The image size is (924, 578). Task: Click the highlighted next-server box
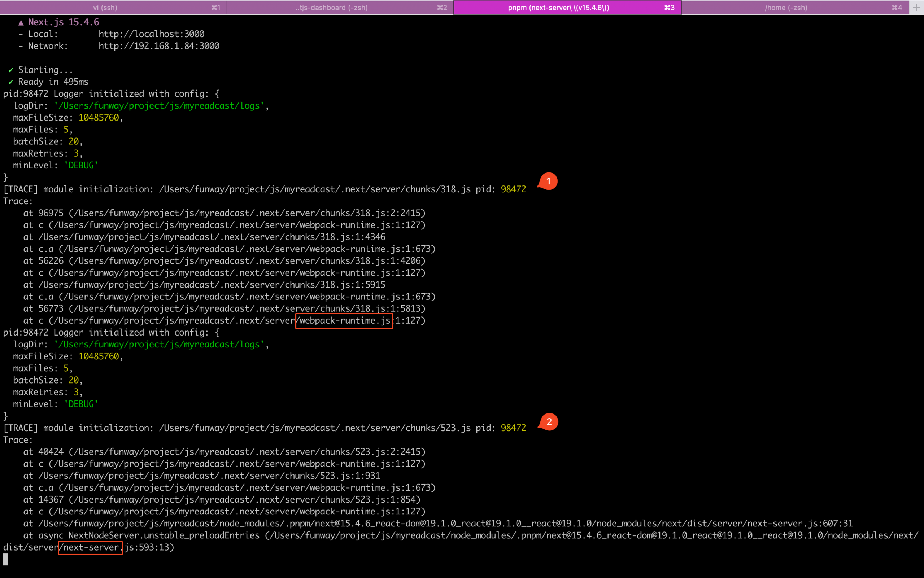(90, 547)
